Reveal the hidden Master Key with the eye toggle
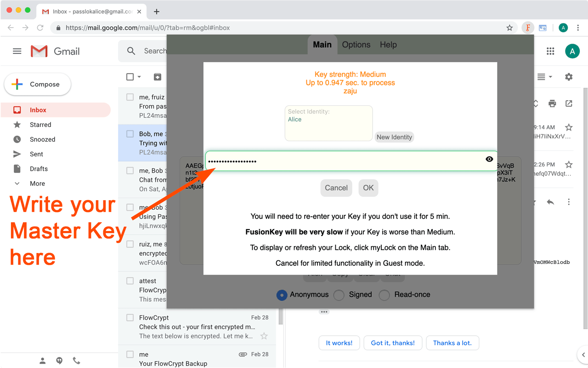Image resolution: width=588 pixels, height=368 pixels. click(489, 159)
